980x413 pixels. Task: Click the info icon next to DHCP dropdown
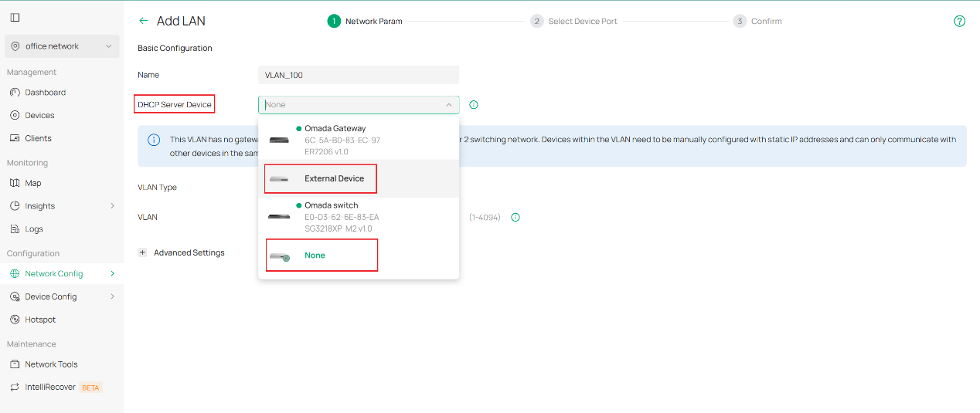coord(474,105)
